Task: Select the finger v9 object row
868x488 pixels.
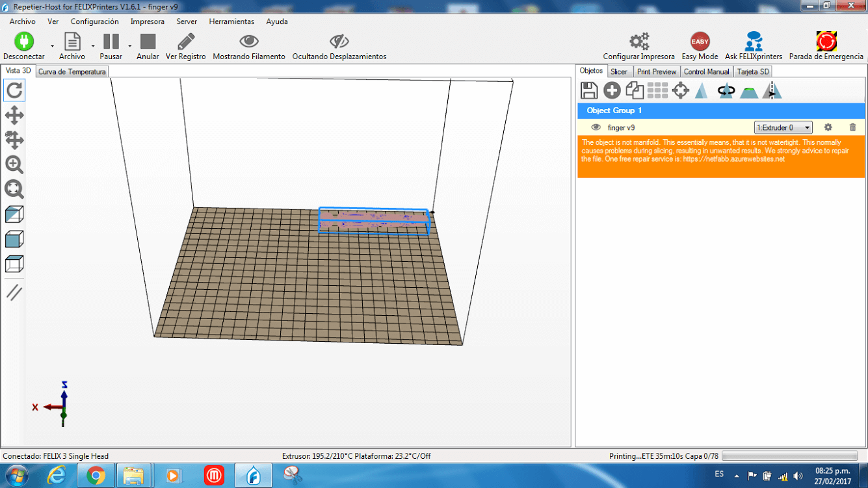Action: click(x=721, y=127)
